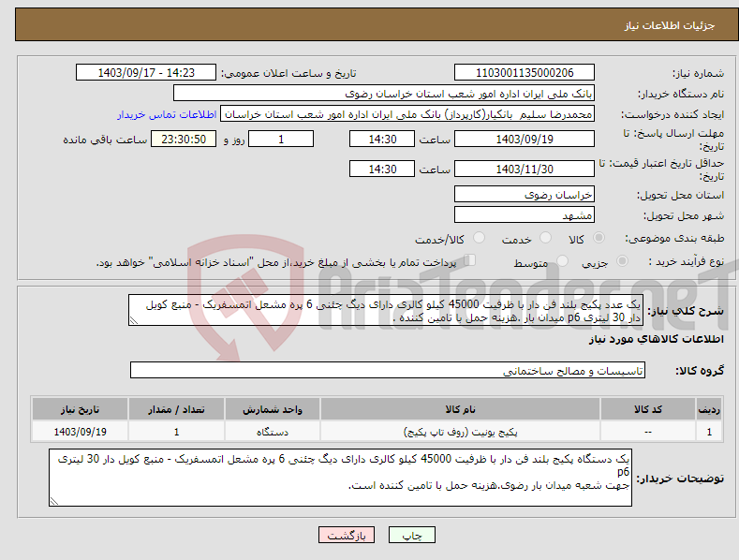The image size is (739, 560).
Task: Click the resize handle of شرح کلی نیاز box
Action: (x=134, y=320)
